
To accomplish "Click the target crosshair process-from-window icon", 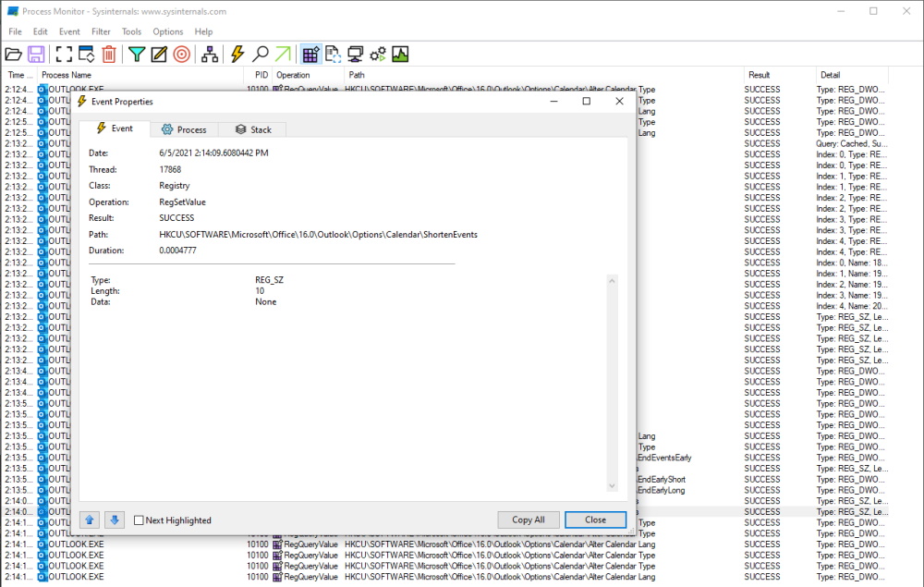I will [182, 55].
